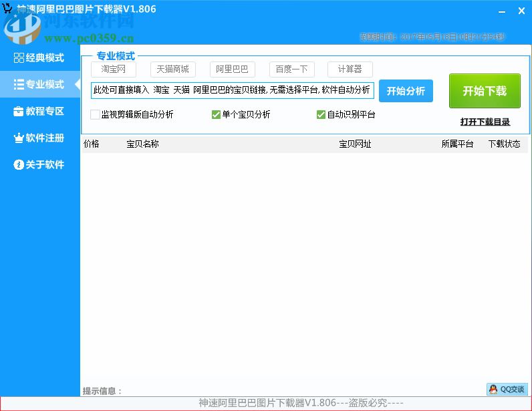Click the 阿里巴巴 shortcut button
The image size is (532, 411).
pyautogui.click(x=232, y=70)
